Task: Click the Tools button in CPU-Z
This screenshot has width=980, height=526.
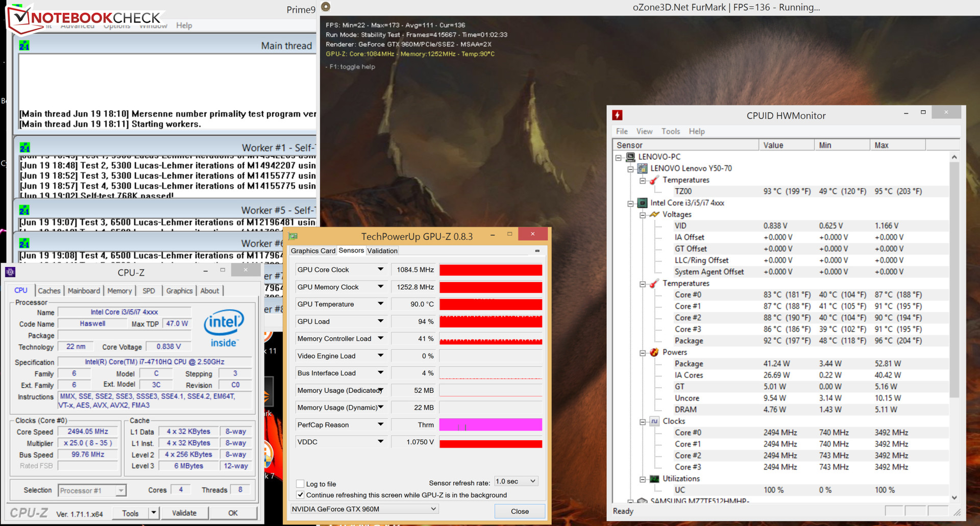Action: coord(130,513)
